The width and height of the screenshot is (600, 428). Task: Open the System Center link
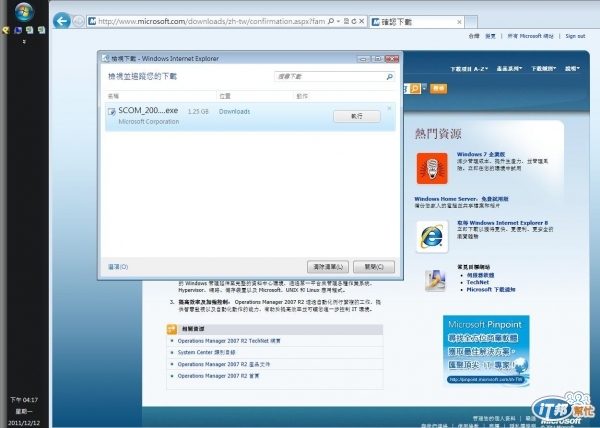click(206, 352)
